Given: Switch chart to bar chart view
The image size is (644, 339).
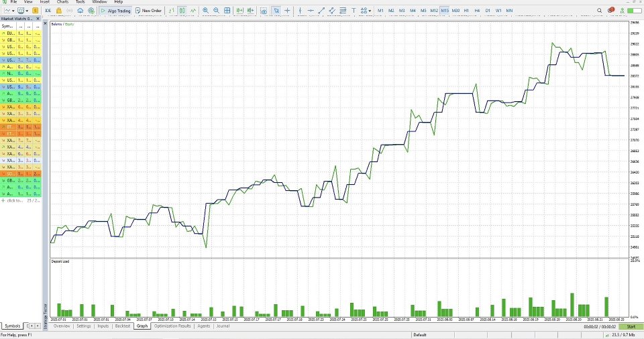Looking at the screenshot, I should tap(171, 11).
